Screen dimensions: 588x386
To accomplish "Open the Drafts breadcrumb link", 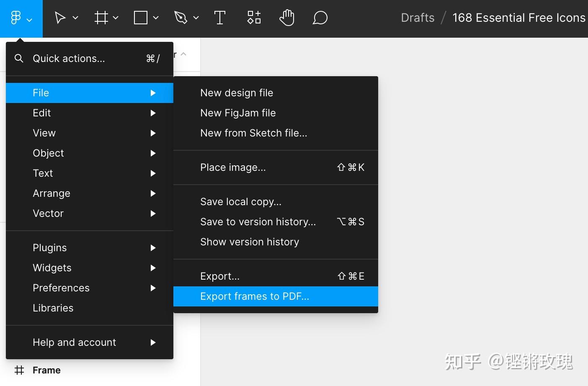I will pyautogui.click(x=418, y=18).
